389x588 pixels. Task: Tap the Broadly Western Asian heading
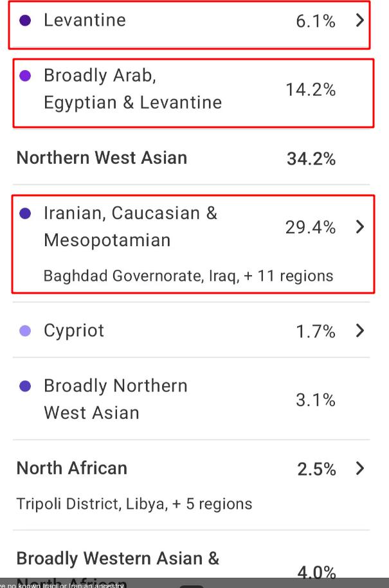click(118, 559)
